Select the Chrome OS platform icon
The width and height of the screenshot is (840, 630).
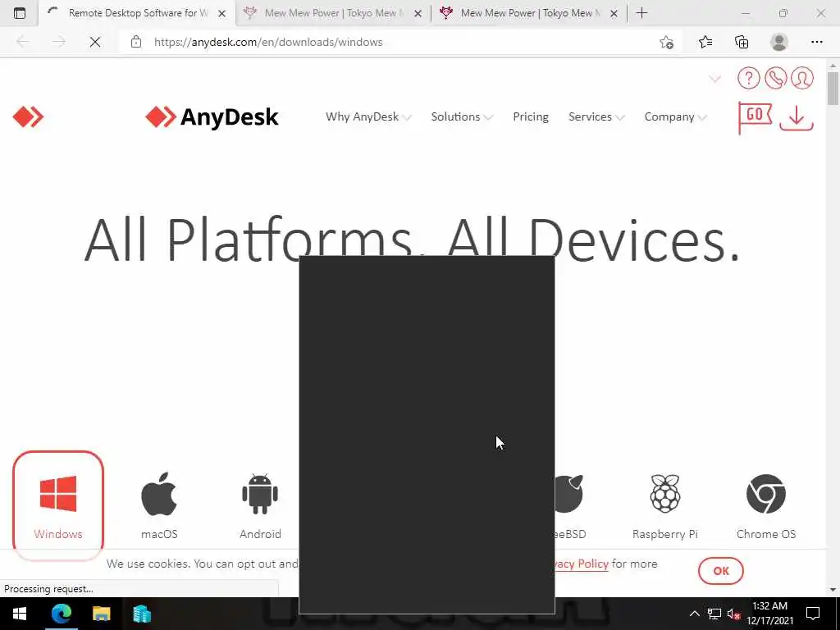(x=765, y=505)
